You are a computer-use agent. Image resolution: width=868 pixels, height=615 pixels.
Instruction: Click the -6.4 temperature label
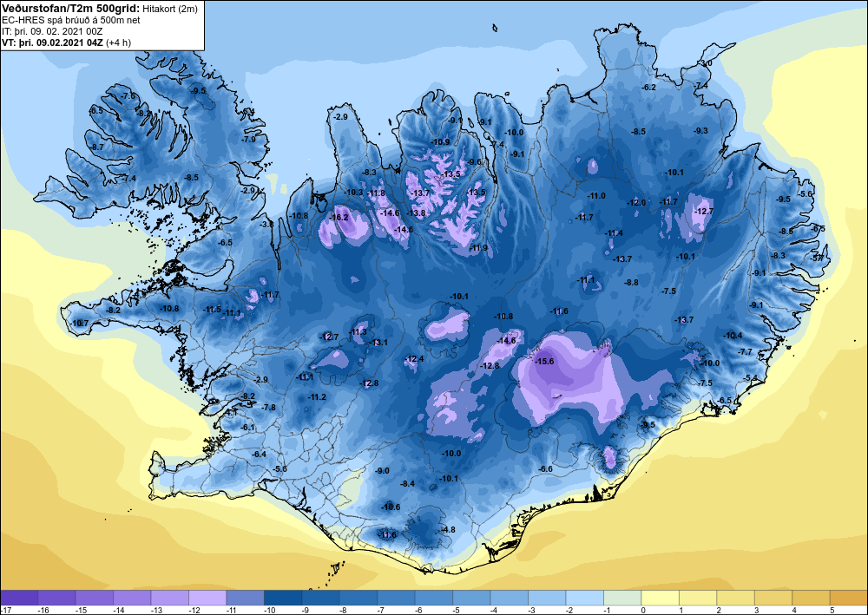pos(259,454)
